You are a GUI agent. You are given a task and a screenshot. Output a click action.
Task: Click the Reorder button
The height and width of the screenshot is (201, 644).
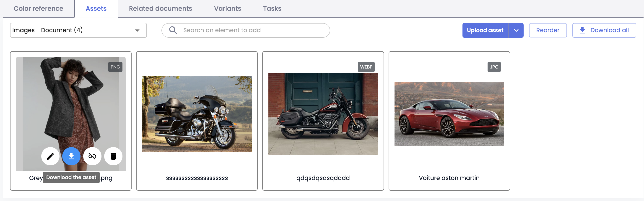click(548, 30)
